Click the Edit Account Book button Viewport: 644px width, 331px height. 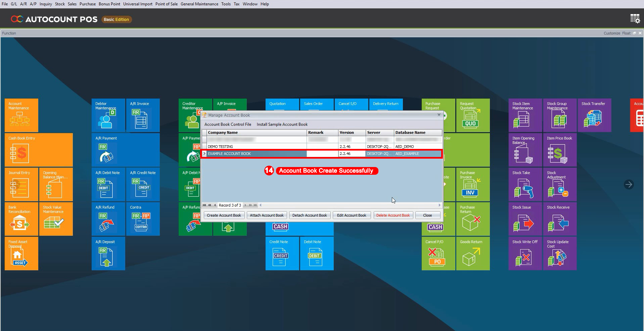click(x=352, y=215)
